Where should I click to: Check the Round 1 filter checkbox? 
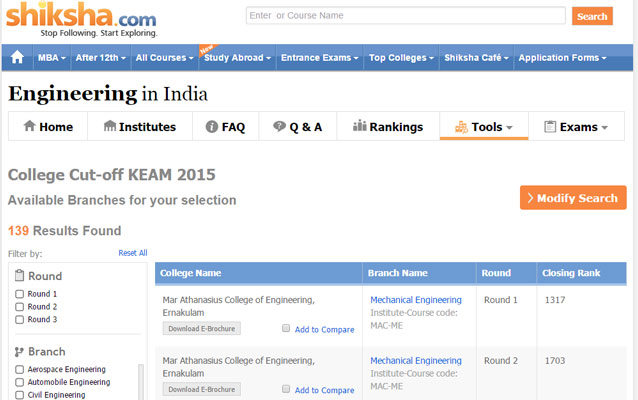tap(20, 294)
